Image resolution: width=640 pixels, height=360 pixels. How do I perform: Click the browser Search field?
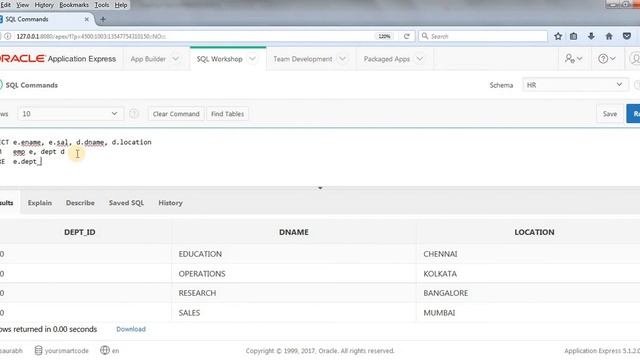(x=483, y=36)
